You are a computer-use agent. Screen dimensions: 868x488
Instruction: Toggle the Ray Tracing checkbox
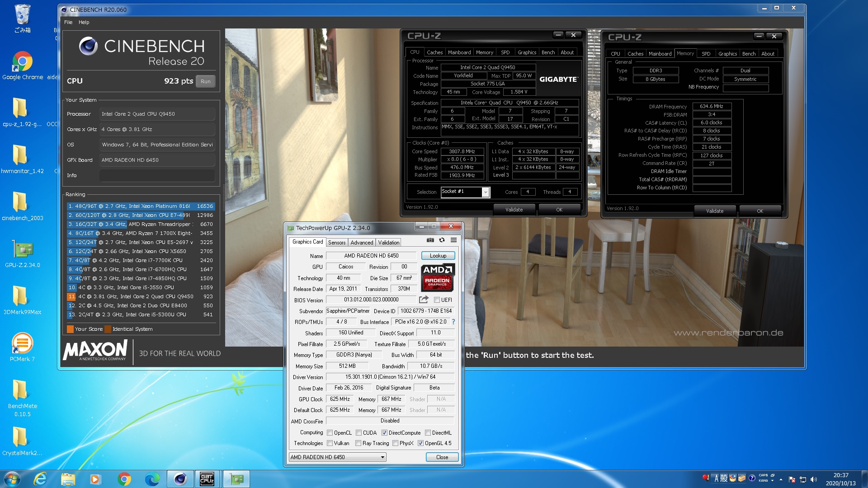(358, 443)
